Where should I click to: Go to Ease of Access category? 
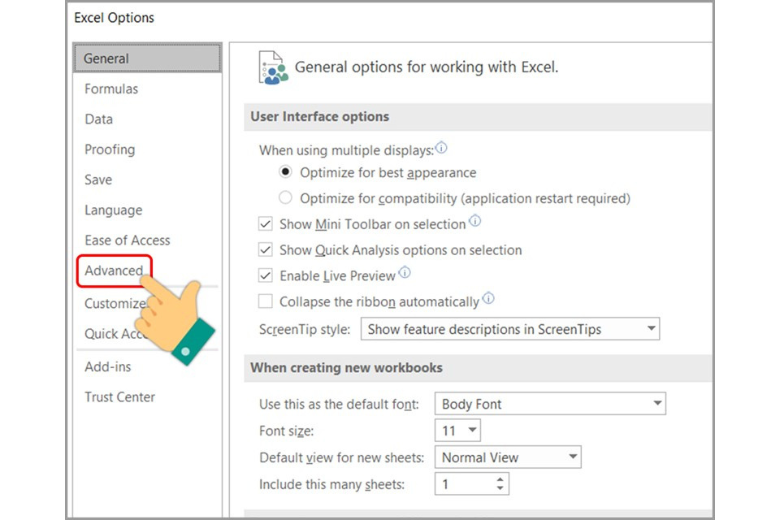point(127,240)
